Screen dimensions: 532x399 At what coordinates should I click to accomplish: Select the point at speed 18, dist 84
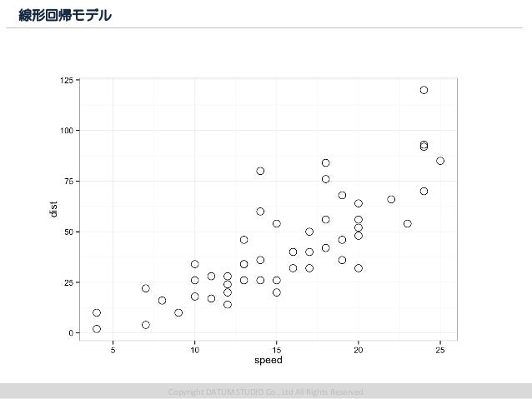[326, 162]
